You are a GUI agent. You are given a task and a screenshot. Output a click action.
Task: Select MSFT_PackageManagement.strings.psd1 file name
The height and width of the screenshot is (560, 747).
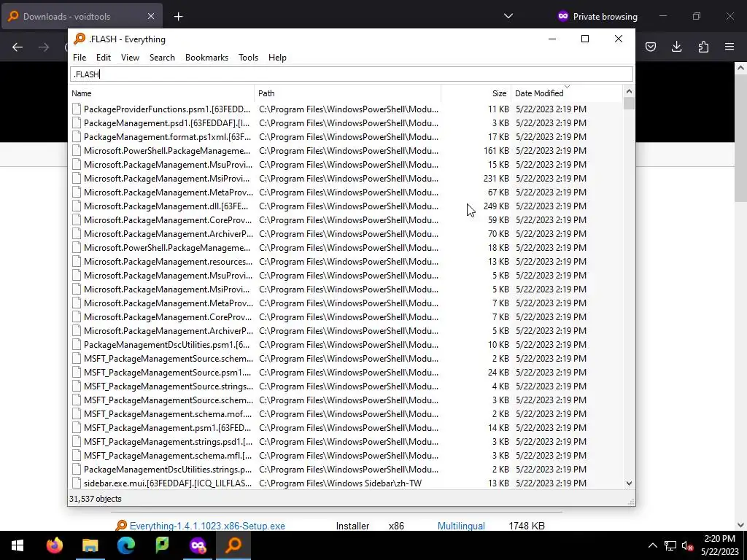tap(168, 441)
